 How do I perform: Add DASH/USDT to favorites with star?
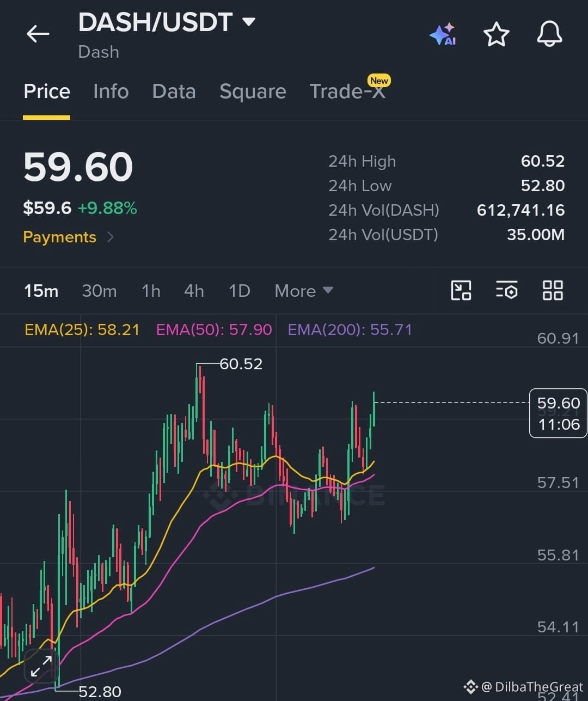pos(497,34)
